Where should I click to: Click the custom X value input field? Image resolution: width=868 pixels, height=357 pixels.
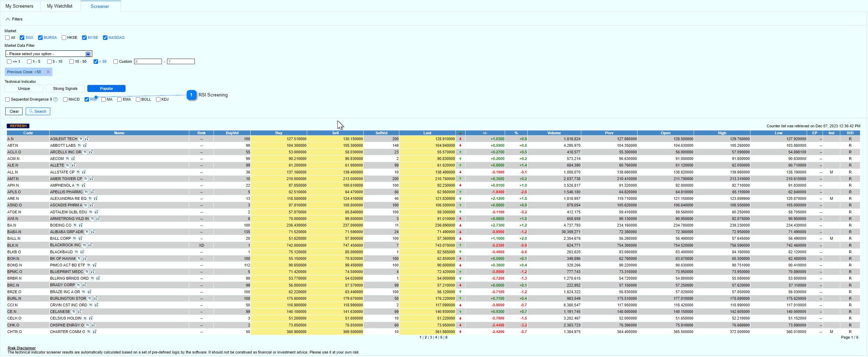(148, 61)
